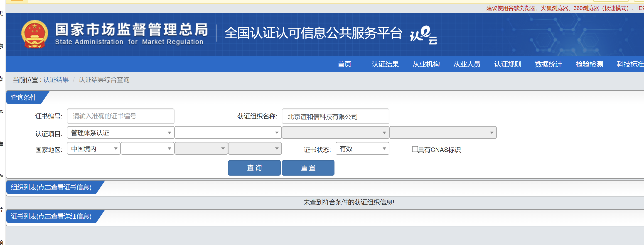
Task: Open the 管理体系认证 certification project dropdown
Action: [x=120, y=133]
